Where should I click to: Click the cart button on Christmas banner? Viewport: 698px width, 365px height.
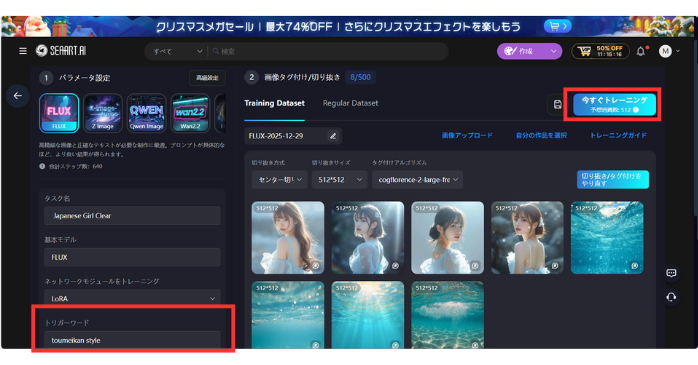[x=558, y=26]
